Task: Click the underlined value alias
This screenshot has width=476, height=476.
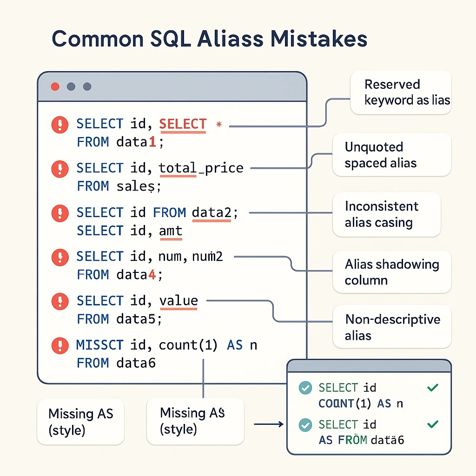Action: click(x=178, y=301)
